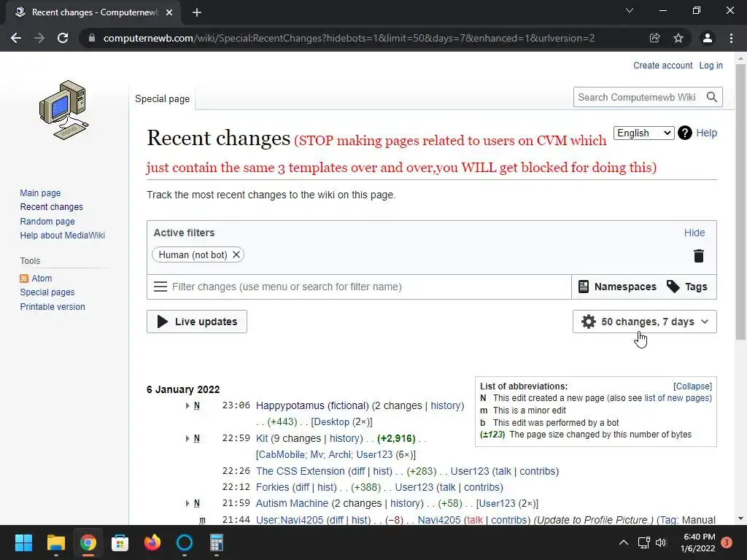Open the Namespaces filter
Image resolution: width=747 pixels, height=560 pixels.
tap(617, 287)
